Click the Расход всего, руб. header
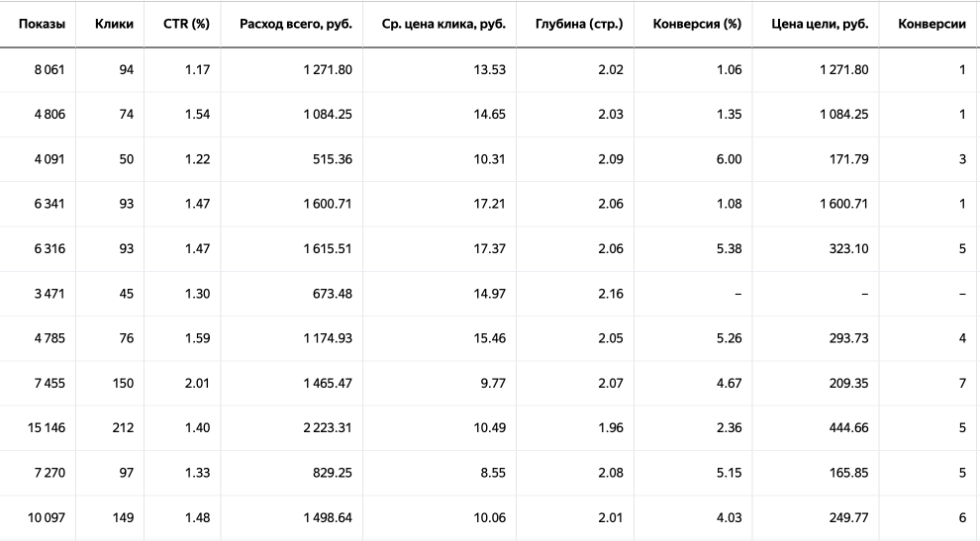This screenshot has height=541, width=980. (296, 25)
